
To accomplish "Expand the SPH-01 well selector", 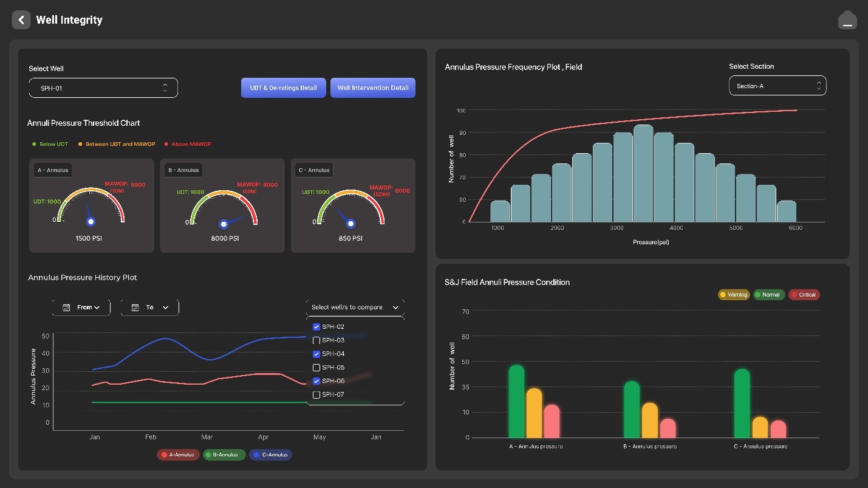I will pyautogui.click(x=103, y=88).
